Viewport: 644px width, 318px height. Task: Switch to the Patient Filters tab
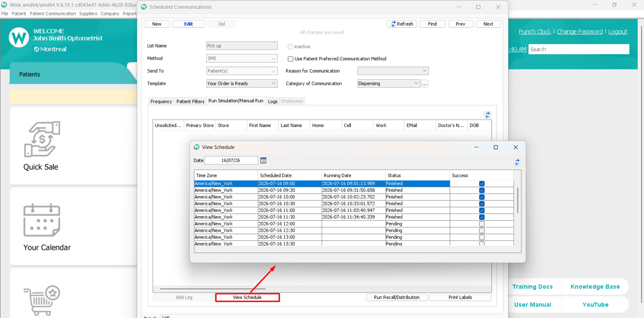(x=190, y=101)
